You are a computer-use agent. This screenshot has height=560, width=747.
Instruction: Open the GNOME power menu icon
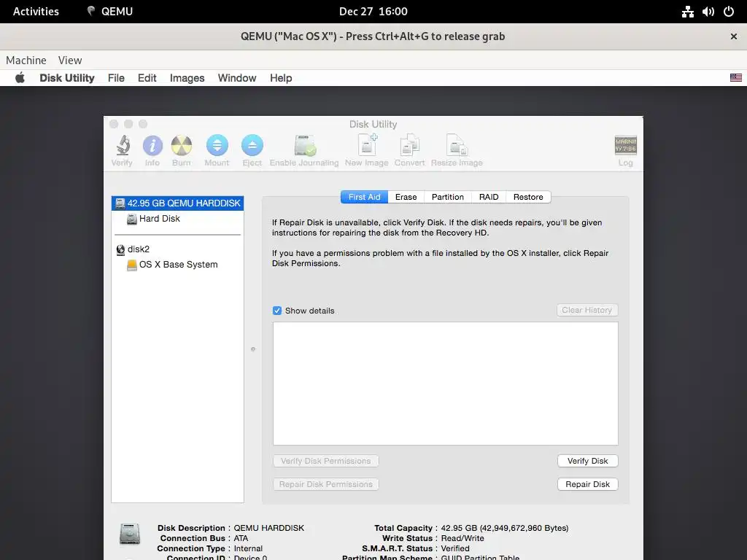[x=729, y=12]
